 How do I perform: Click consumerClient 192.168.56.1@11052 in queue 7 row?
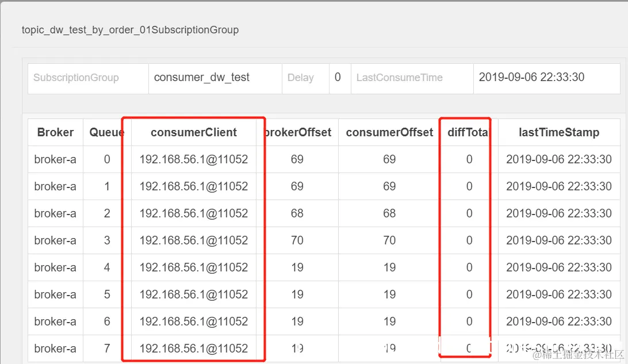point(194,348)
